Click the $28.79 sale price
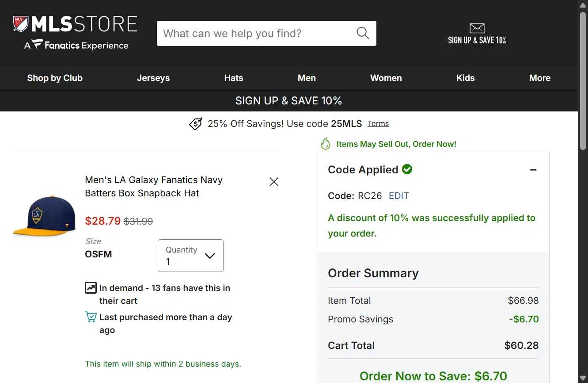 pos(103,221)
